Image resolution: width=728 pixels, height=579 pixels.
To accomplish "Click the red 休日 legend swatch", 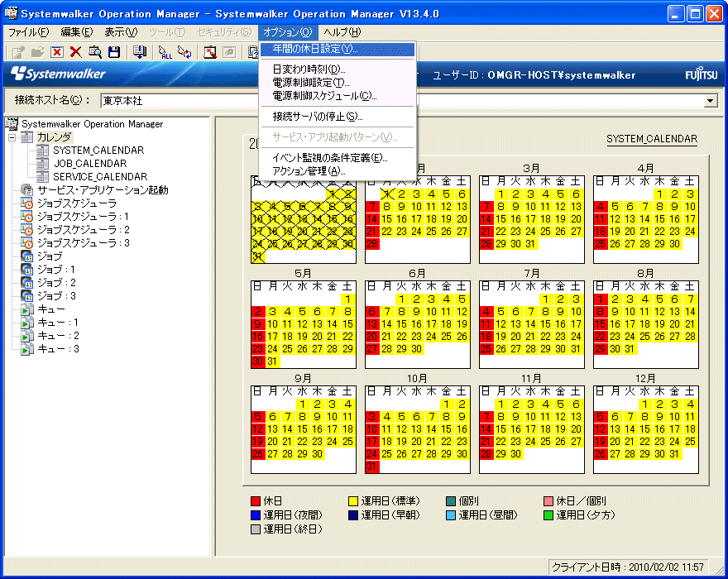I will pos(256,501).
